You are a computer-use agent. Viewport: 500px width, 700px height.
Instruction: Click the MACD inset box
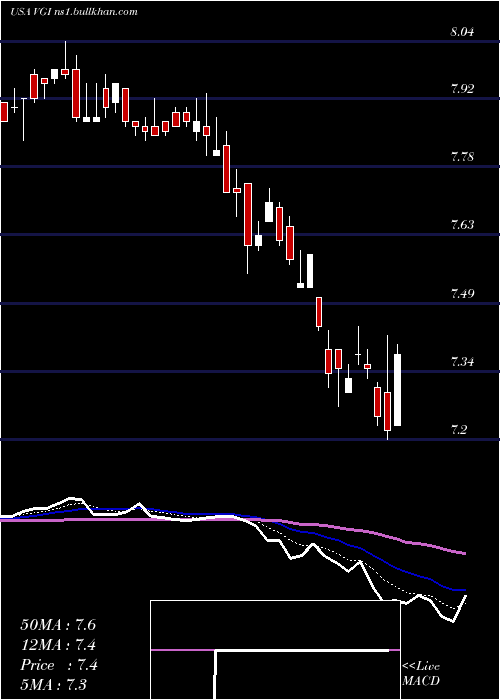275,650
